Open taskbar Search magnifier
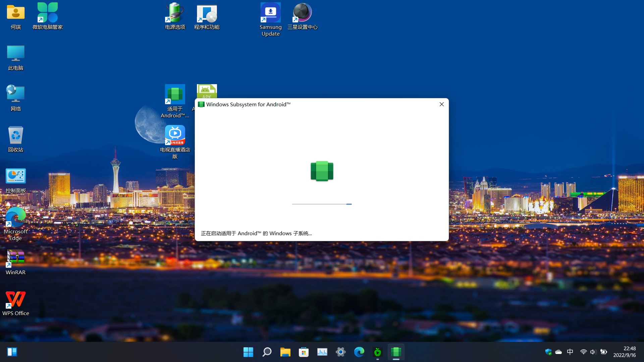The width and height of the screenshot is (644, 362). (267, 352)
